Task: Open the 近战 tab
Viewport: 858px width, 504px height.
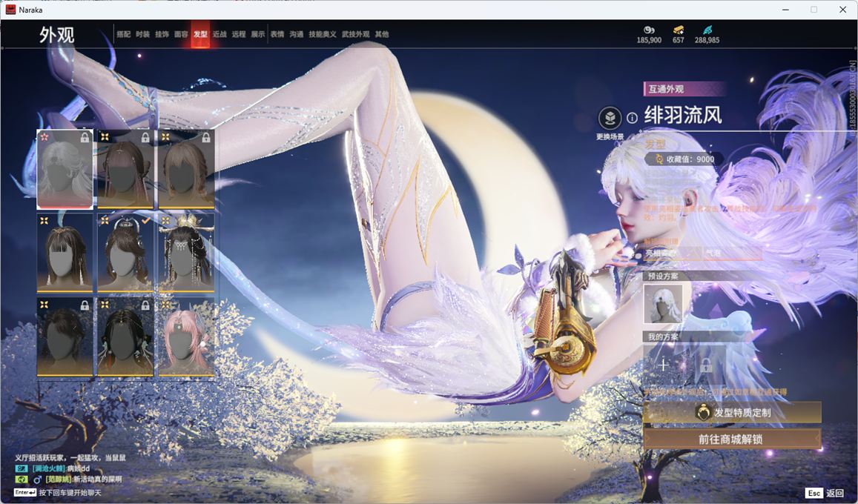Action: coord(220,34)
